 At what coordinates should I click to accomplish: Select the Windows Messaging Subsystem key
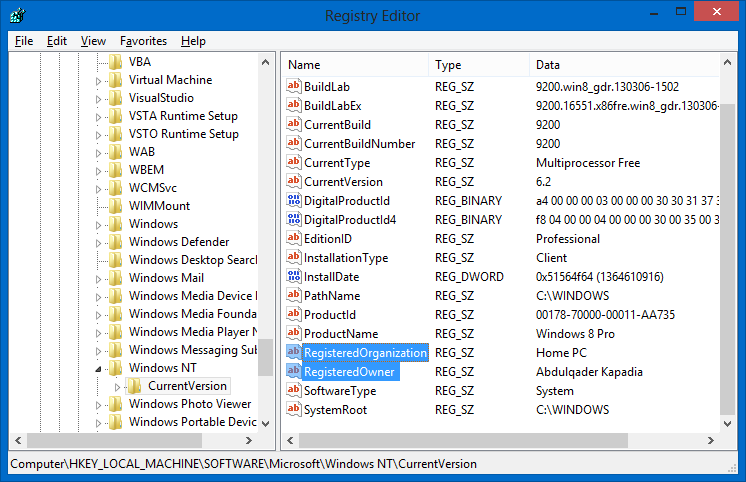point(193,350)
